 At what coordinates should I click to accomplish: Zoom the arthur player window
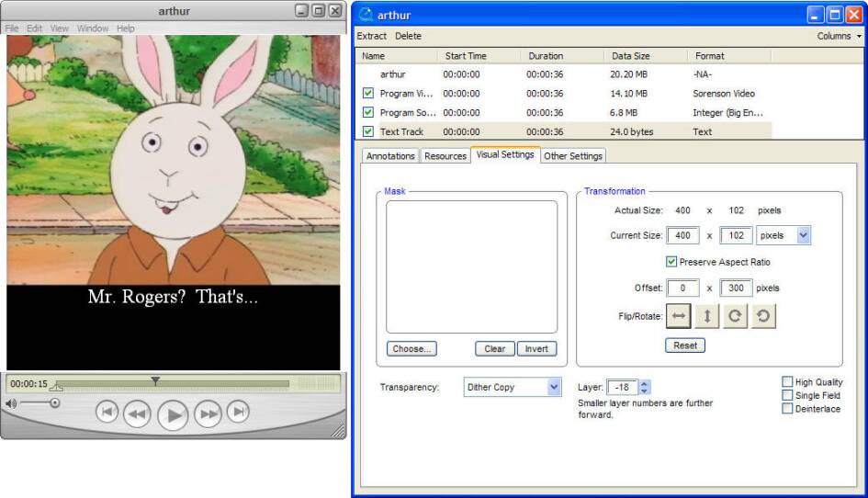click(319, 10)
